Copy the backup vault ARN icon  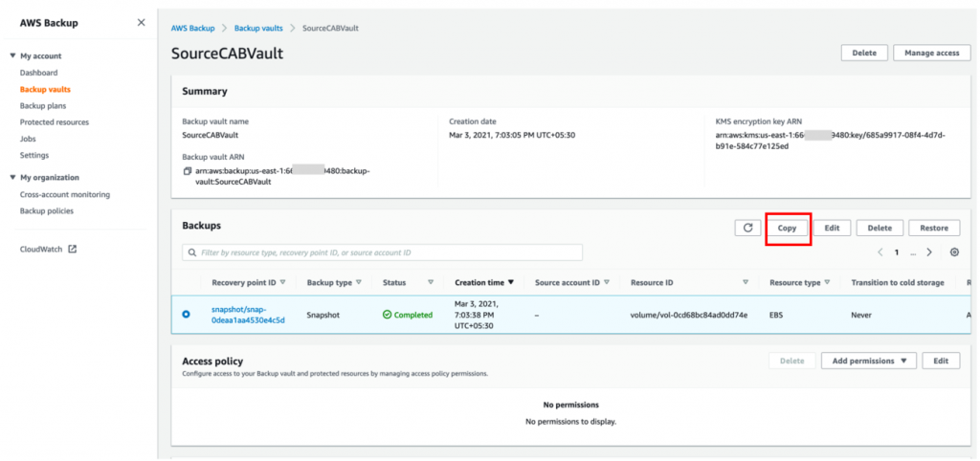pyautogui.click(x=187, y=170)
